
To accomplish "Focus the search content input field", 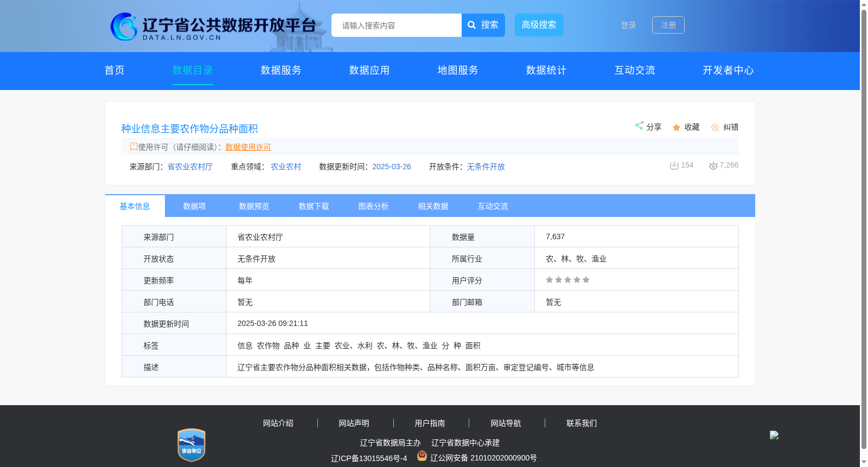I will [397, 25].
